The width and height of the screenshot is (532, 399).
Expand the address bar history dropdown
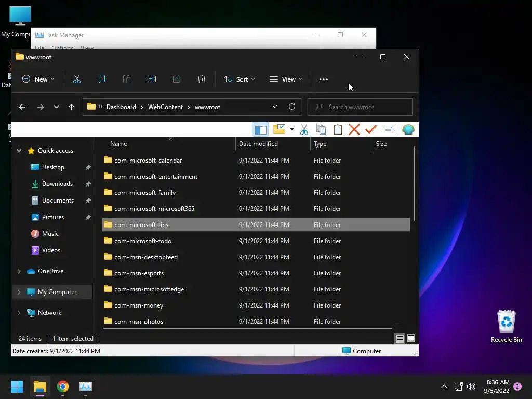coord(275,107)
